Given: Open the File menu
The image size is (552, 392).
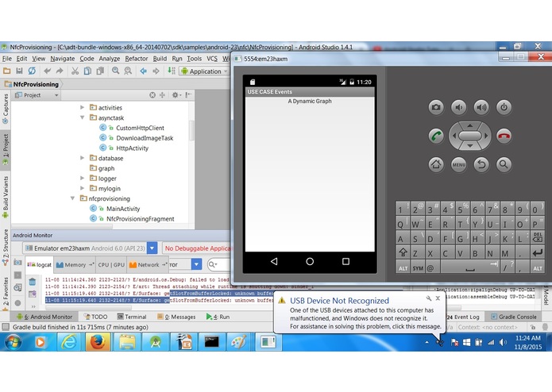Looking at the screenshot, I should coord(6,59).
